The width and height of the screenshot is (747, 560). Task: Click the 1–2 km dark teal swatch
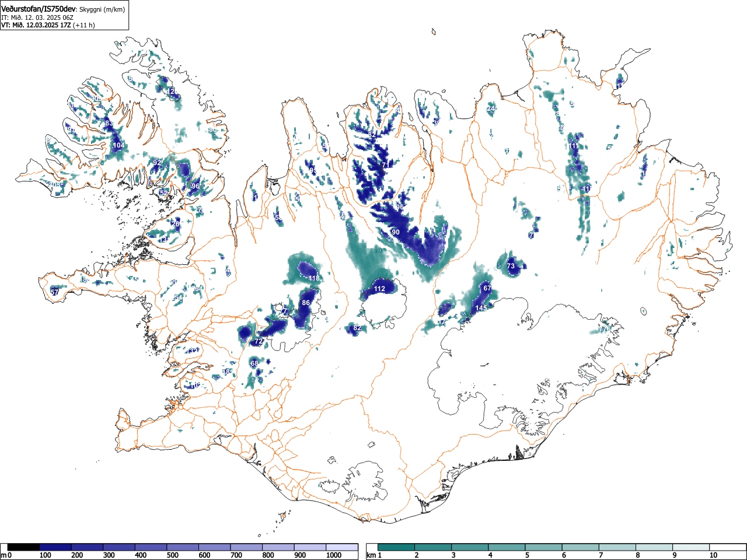397,547
